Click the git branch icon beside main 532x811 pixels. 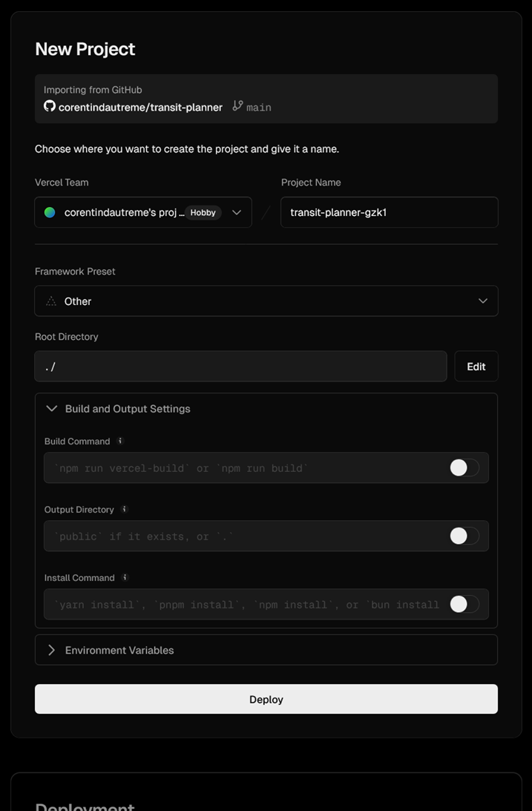[x=237, y=106]
